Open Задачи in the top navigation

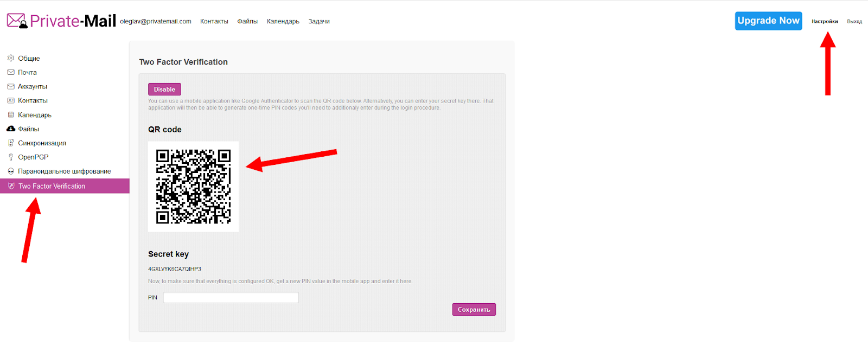[319, 21]
